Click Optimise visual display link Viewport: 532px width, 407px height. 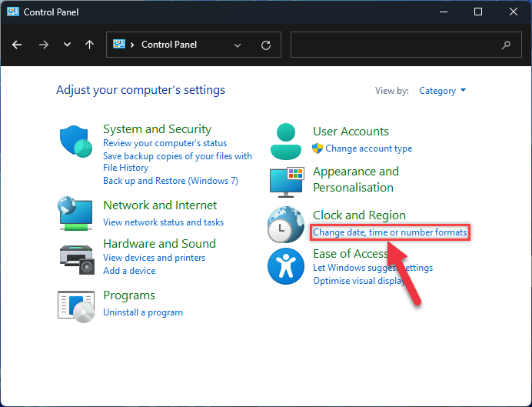(x=359, y=281)
